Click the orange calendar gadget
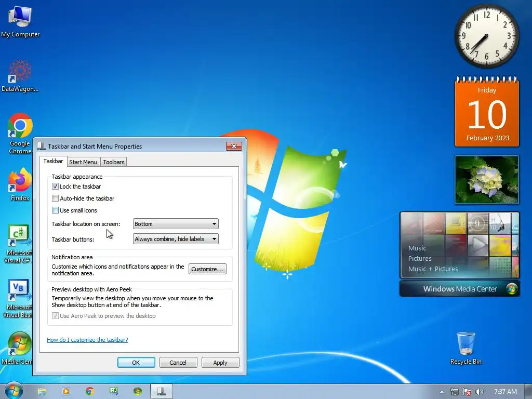The width and height of the screenshot is (532, 399). pos(487,112)
